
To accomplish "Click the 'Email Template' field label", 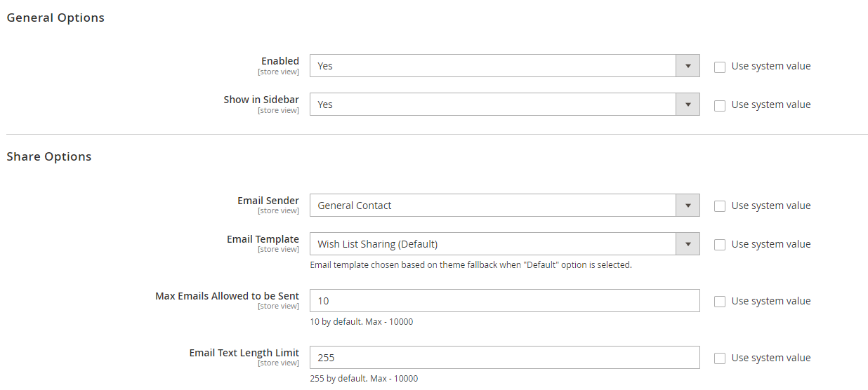I will tap(263, 239).
